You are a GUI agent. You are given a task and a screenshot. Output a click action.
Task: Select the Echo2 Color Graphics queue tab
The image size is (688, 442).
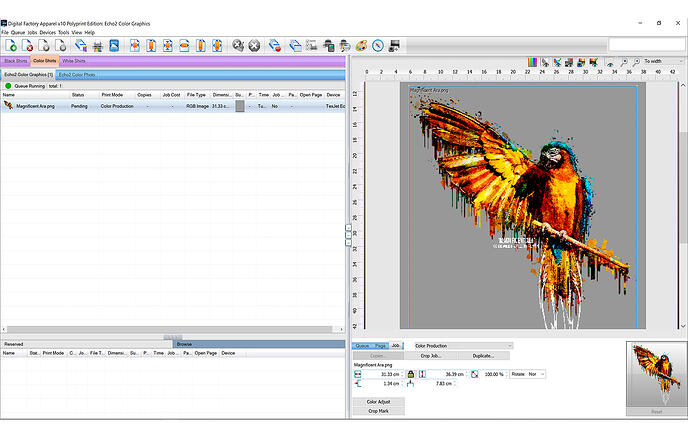tap(29, 75)
